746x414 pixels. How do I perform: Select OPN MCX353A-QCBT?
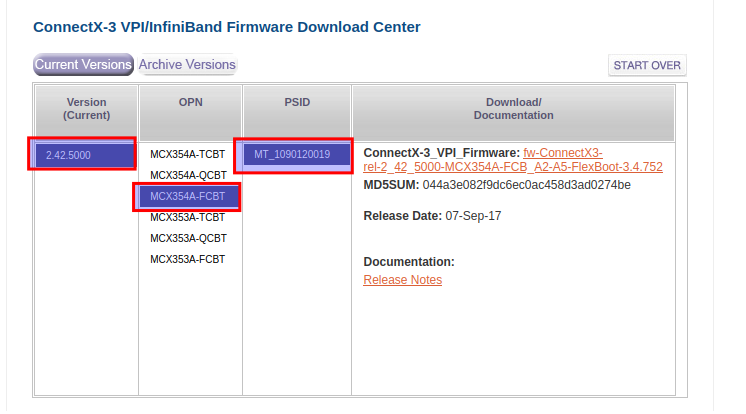coord(188,238)
